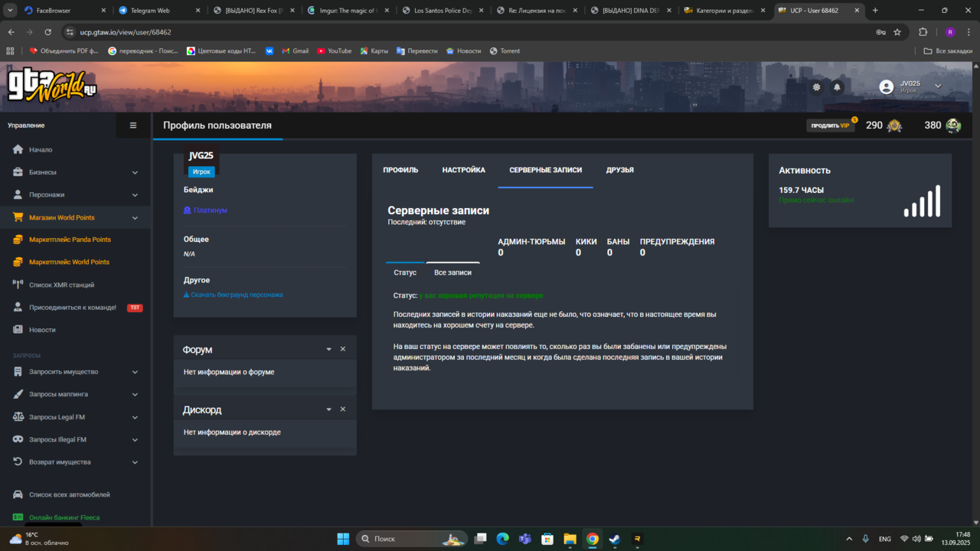This screenshot has width=980, height=551.
Task: Click the 290 points badge icon
Action: 894,126
